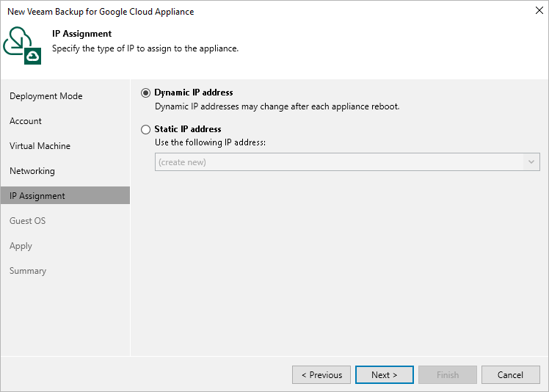Open the Apply step
The image size is (549, 392).
point(21,246)
